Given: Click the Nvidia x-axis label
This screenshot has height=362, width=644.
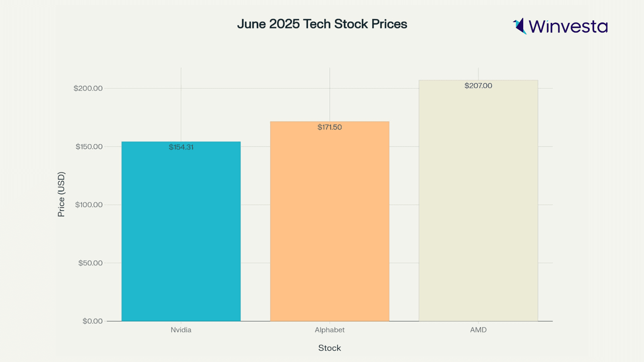Looking at the screenshot, I should click(181, 330).
